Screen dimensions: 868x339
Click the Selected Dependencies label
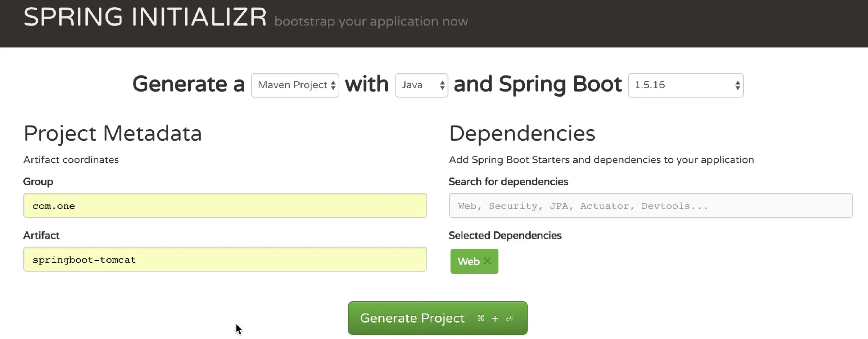point(505,236)
